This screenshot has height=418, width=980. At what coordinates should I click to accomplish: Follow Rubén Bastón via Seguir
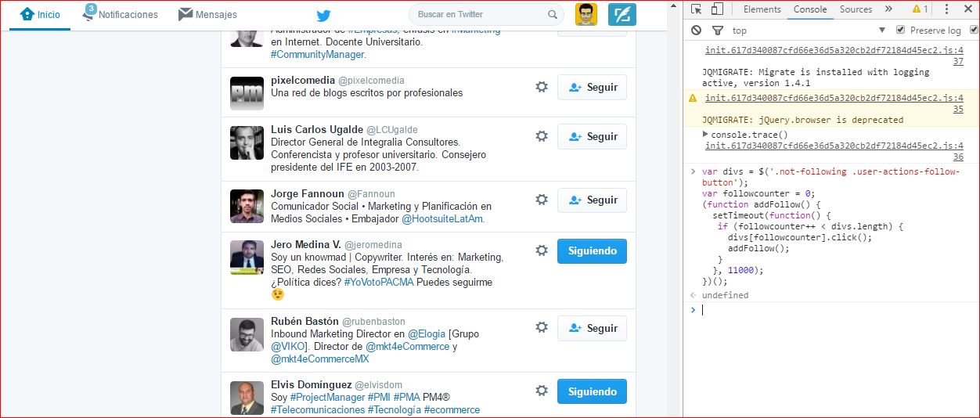tap(592, 328)
